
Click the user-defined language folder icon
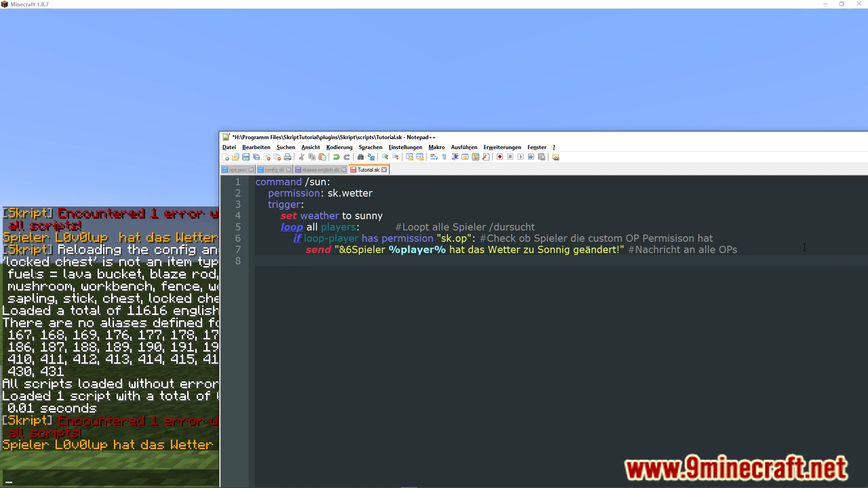[465, 157]
